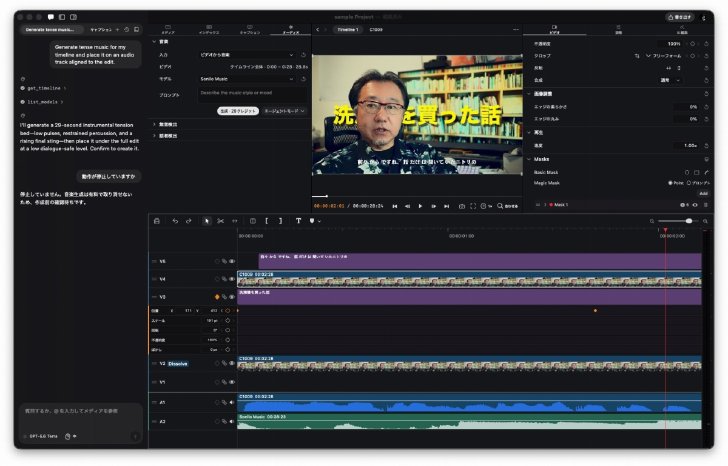
Task: Set the in-point with left bracket icon
Action: tap(266, 221)
